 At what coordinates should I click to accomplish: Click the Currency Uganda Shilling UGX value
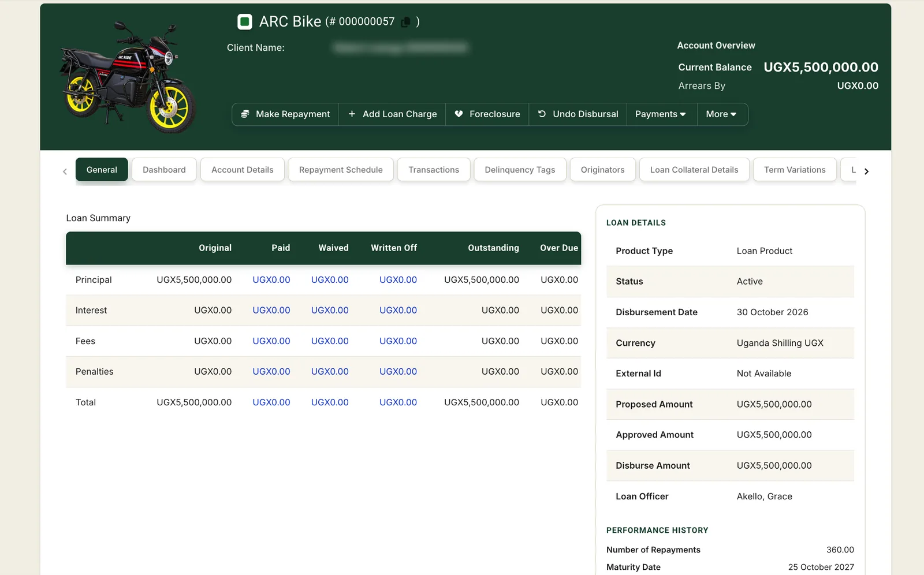tap(780, 343)
